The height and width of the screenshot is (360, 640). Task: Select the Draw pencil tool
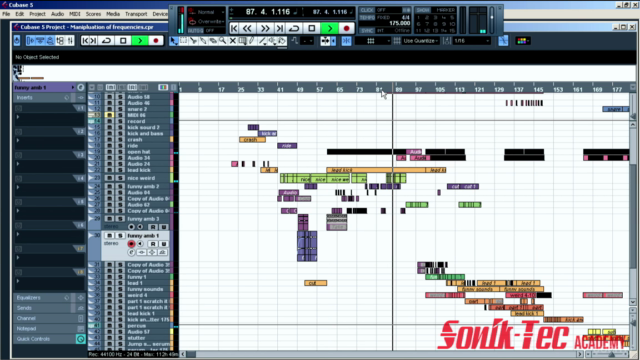pyautogui.click(x=252, y=41)
